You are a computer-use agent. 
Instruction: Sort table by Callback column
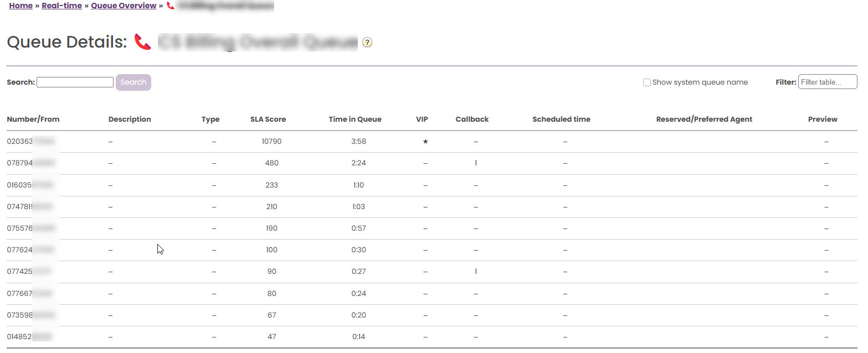pos(472,120)
